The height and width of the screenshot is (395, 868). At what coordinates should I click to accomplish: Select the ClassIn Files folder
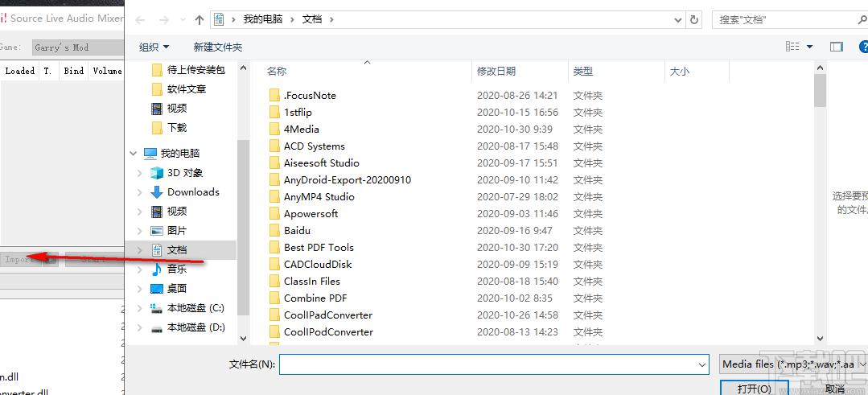[312, 281]
